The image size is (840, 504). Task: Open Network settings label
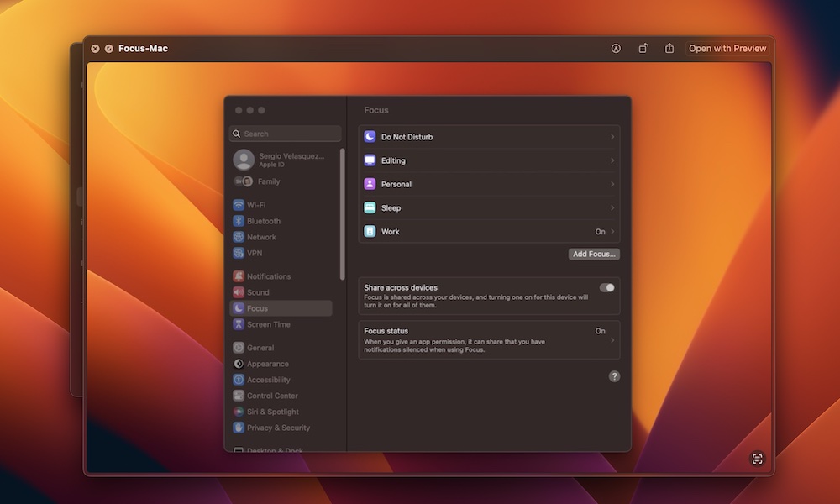click(261, 237)
